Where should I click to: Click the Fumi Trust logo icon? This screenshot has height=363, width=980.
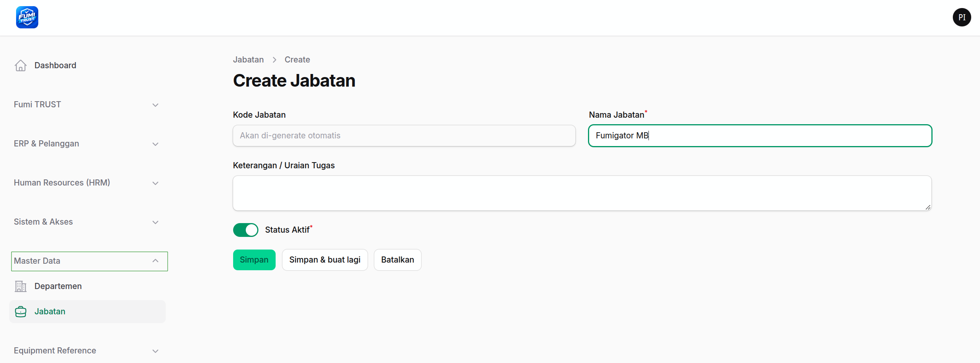[x=27, y=17]
